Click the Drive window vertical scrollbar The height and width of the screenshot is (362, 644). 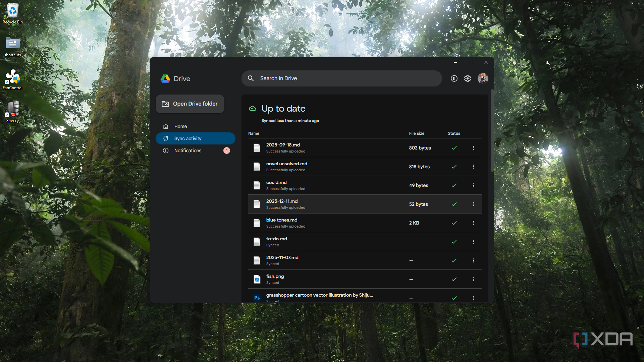point(492,131)
